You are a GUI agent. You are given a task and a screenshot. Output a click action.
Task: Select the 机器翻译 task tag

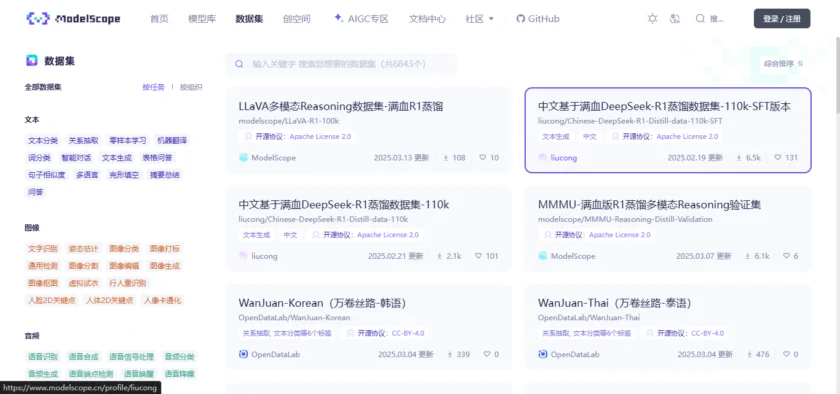tap(172, 140)
